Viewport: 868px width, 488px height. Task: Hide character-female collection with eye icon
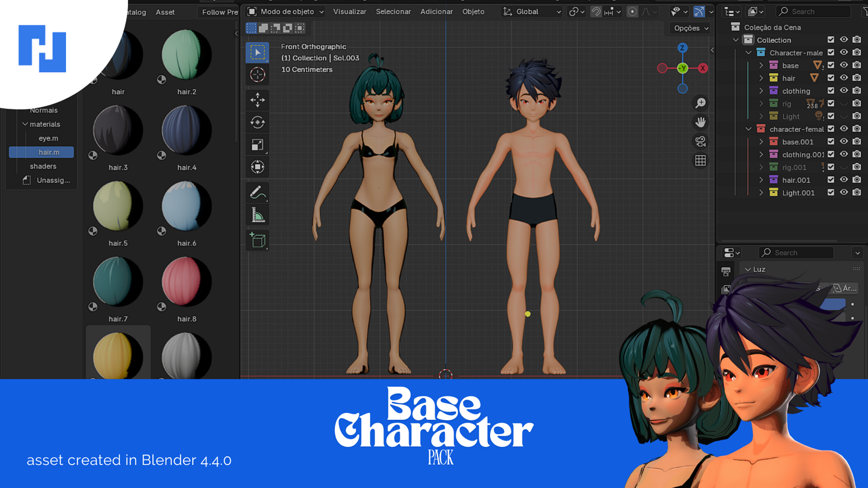(x=844, y=129)
